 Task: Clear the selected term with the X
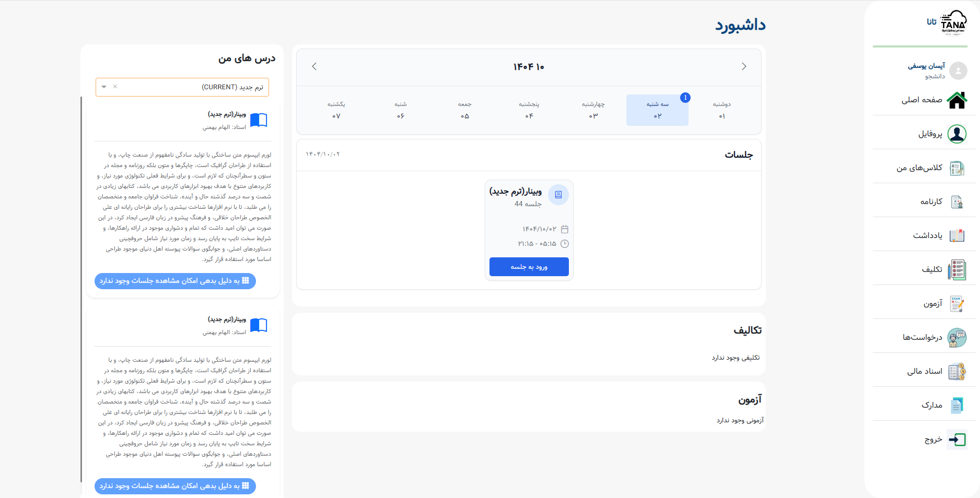115,87
